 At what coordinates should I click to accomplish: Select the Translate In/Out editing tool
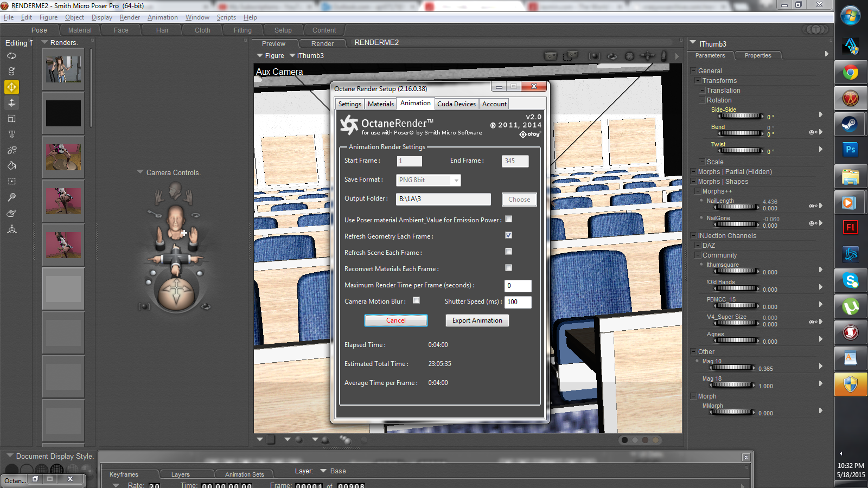(x=11, y=102)
